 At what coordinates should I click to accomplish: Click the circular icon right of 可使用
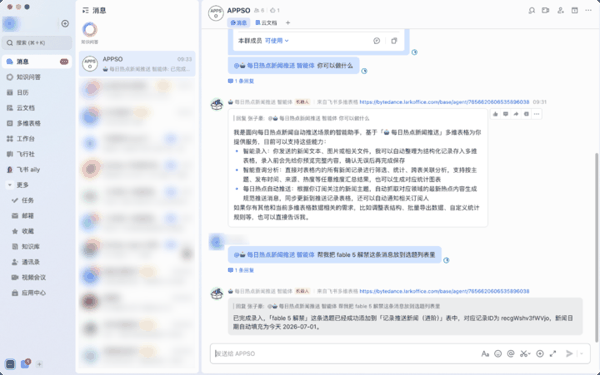click(377, 41)
